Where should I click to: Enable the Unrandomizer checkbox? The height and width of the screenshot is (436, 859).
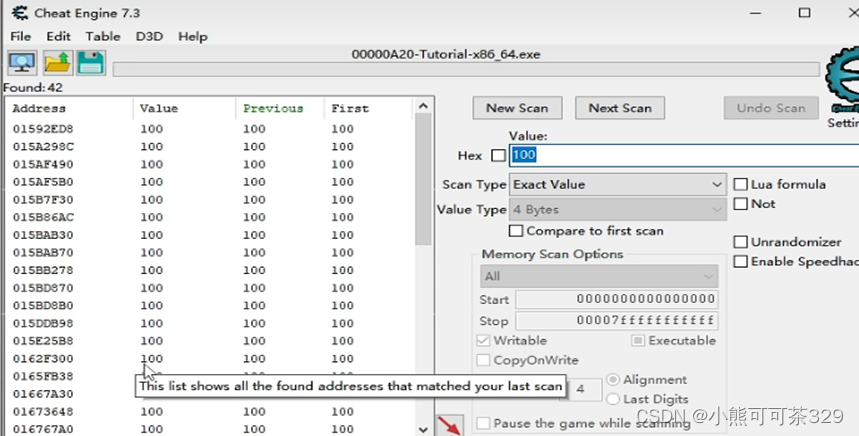741,242
